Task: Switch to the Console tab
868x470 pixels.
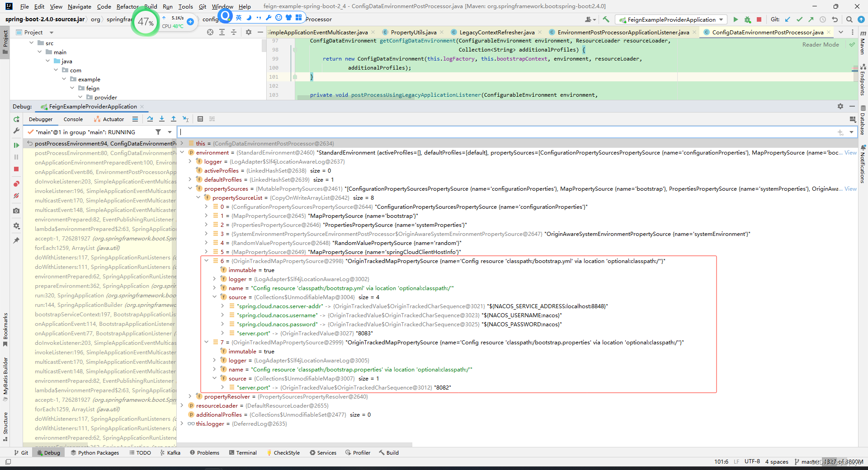Action: pyautogui.click(x=73, y=119)
